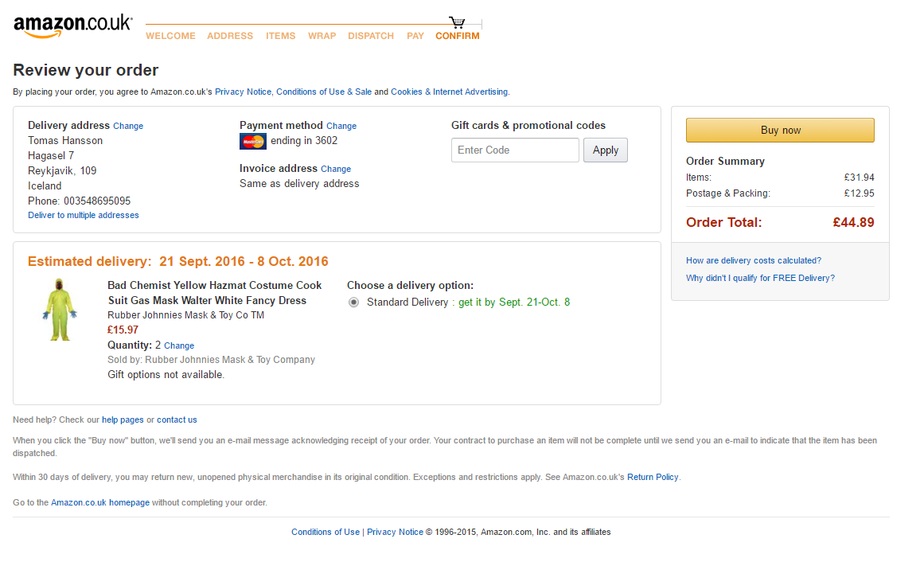Go to the ITEMS checkout step
Screen dimensions: 924x566
(280, 36)
